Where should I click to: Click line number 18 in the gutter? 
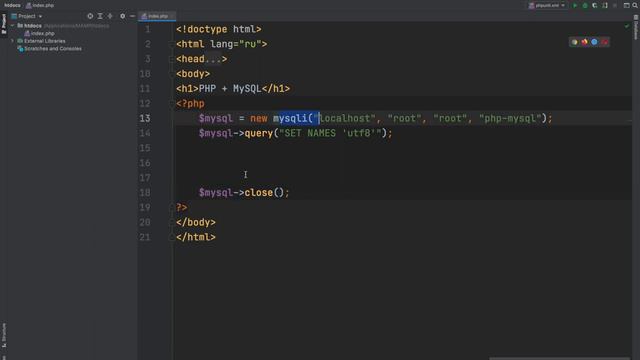tap(145, 193)
